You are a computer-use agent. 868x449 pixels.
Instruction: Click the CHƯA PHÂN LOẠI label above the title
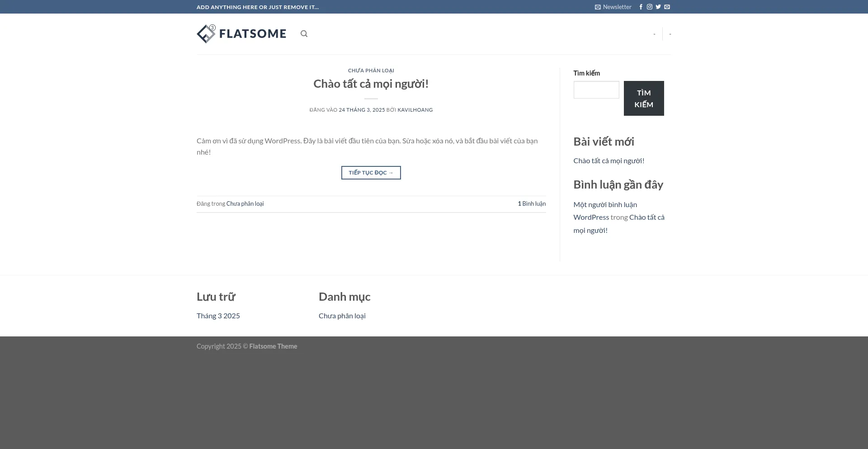tap(371, 71)
